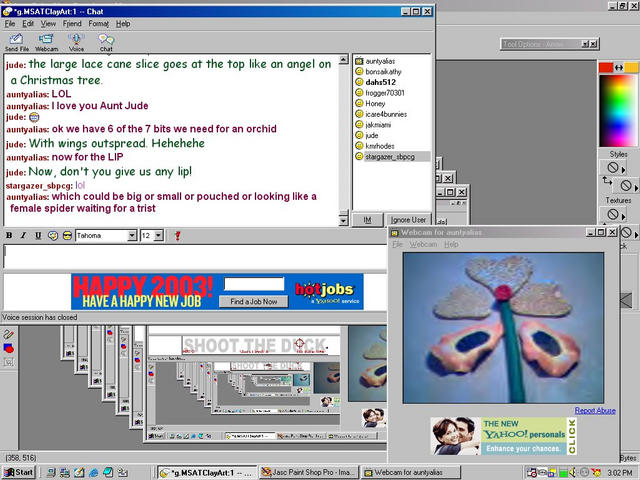
Task: Swap foreground and background styles bent-arrow icon
Action: pos(607,181)
